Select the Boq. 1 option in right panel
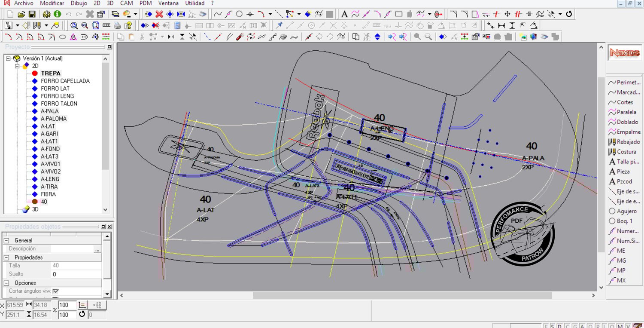Image resolution: width=644 pixels, height=328 pixels. (625, 221)
